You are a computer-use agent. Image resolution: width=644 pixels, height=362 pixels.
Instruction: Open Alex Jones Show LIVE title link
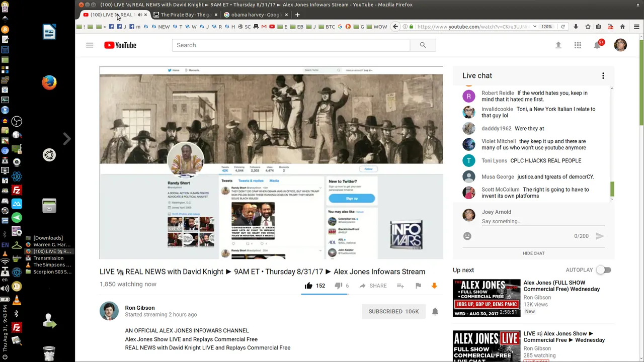click(564, 337)
